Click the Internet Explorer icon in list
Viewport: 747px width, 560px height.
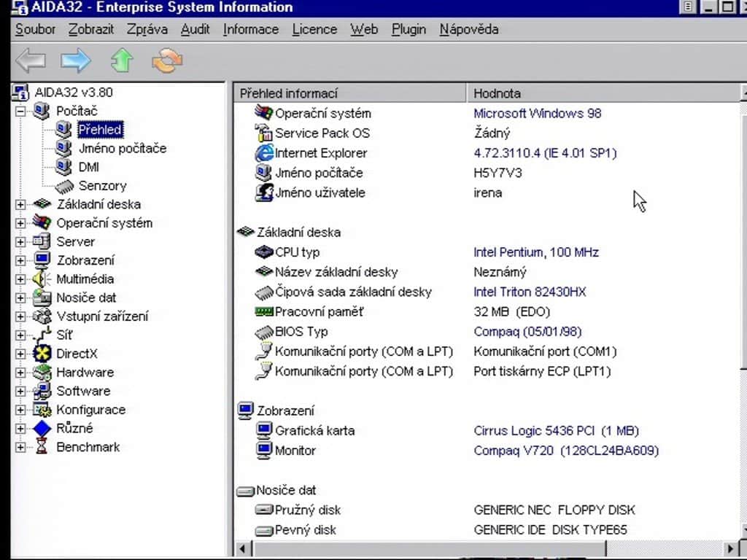point(264,153)
